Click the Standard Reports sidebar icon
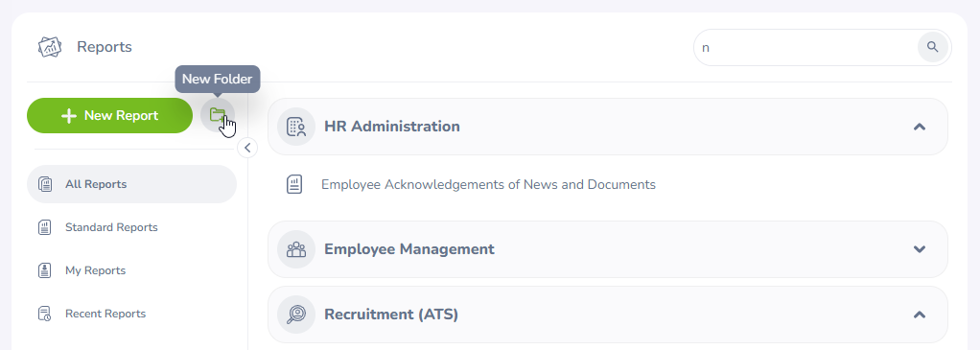980x350 pixels. click(44, 227)
